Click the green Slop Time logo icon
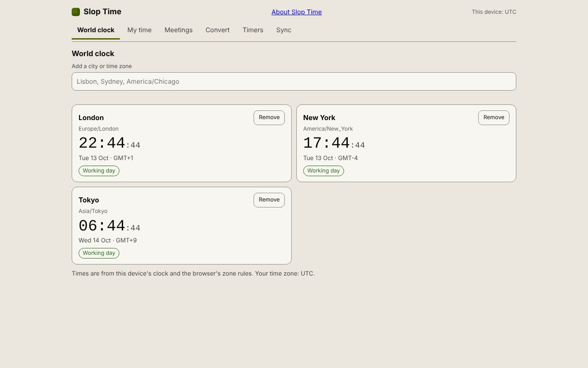588x368 pixels. pyautogui.click(x=76, y=12)
